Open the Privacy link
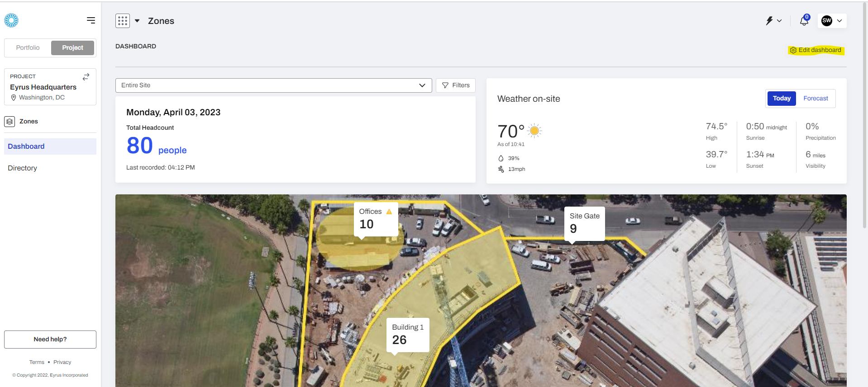Image resolution: width=868 pixels, height=387 pixels. [x=62, y=362]
